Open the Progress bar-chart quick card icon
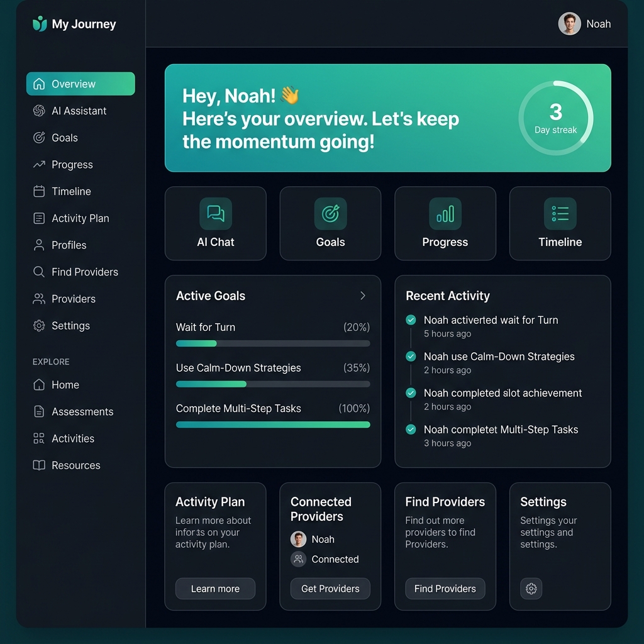Viewport: 644px width, 644px height. 445,213
